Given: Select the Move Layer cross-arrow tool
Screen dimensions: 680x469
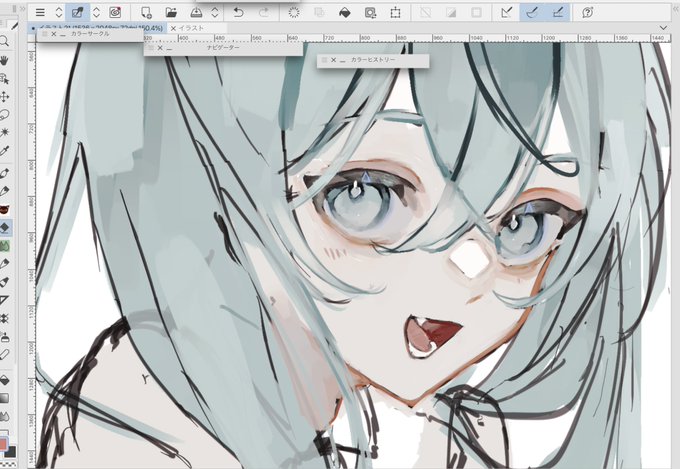Looking at the screenshot, I should point(4,97).
